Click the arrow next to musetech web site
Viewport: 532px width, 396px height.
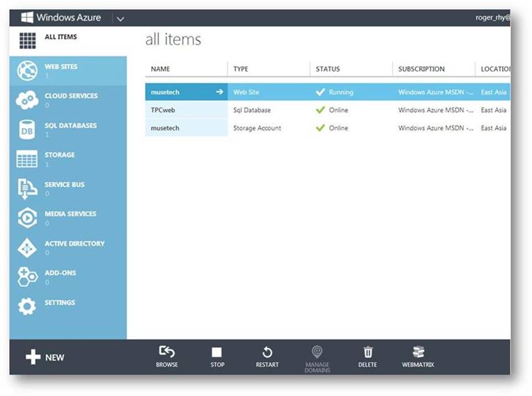click(219, 92)
